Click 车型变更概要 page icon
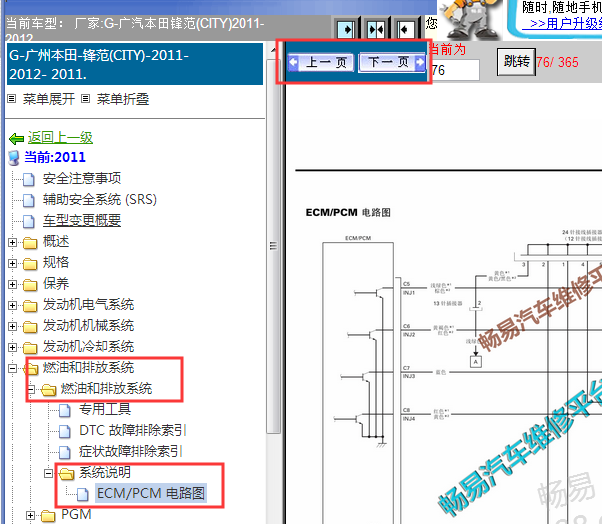Viewport: 602px width, 524px height. tap(29, 221)
